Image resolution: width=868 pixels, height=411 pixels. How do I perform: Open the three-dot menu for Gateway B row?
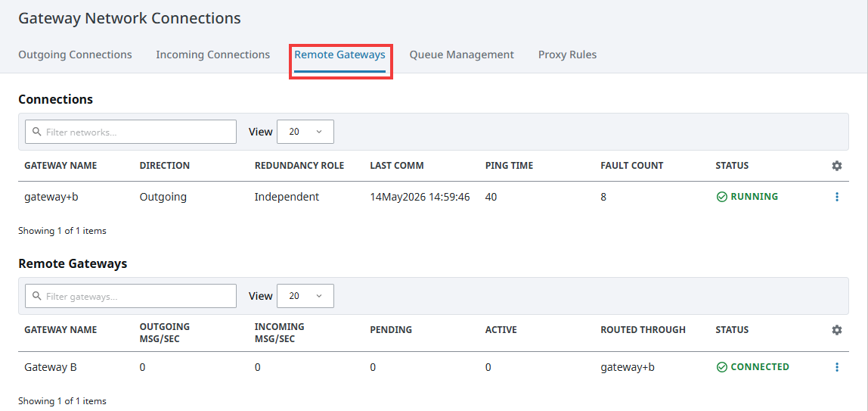[836, 366]
